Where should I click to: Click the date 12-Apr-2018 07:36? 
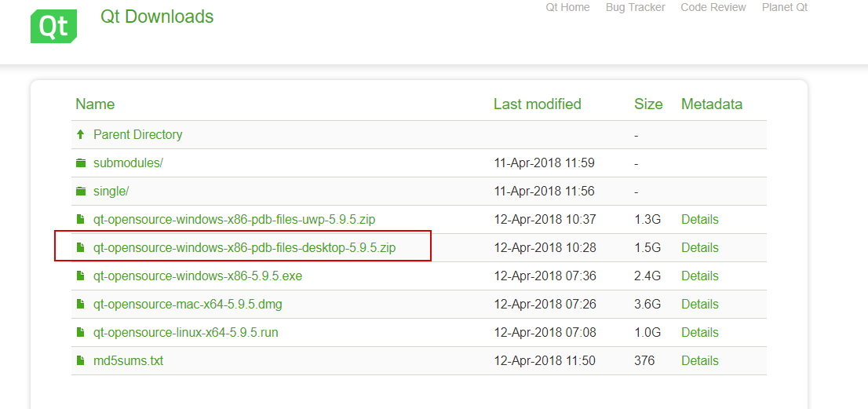pos(545,276)
